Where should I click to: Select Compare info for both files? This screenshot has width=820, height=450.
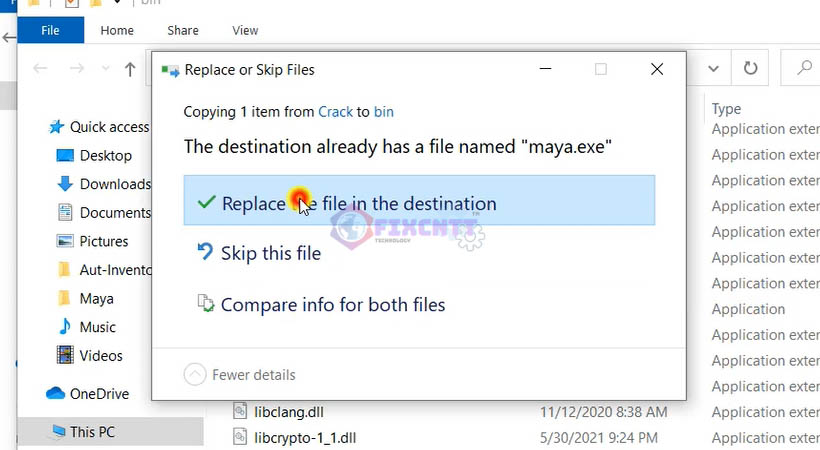pyautogui.click(x=332, y=305)
